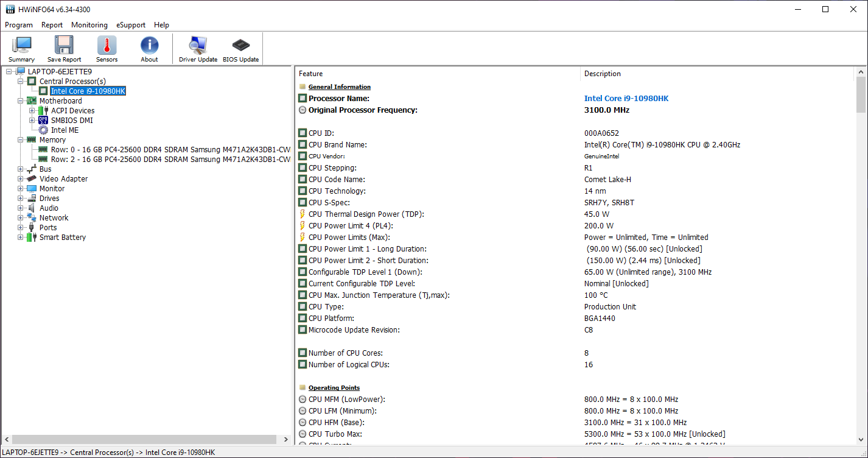The height and width of the screenshot is (458, 868).
Task: Select the CPU Code Name row
Action: [x=575, y=180]
